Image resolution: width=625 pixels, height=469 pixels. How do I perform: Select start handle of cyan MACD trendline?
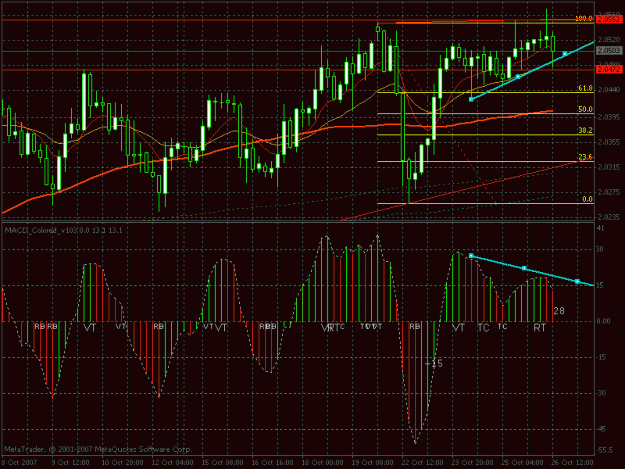[x=471, y=256]
